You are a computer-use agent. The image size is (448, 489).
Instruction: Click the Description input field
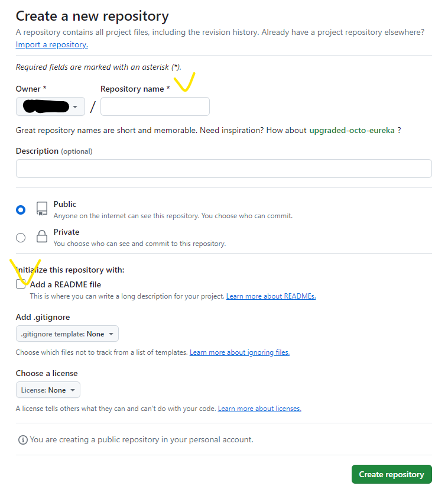click(x=224, y=169)
